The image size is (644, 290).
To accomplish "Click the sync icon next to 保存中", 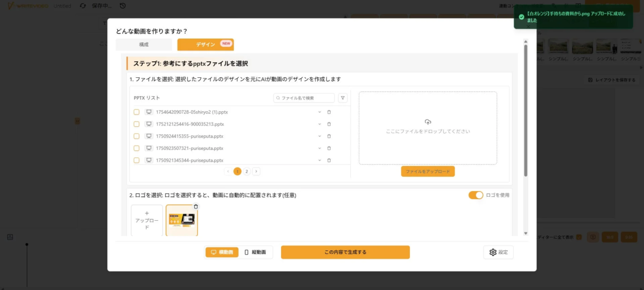I will [x=83, y=6].
